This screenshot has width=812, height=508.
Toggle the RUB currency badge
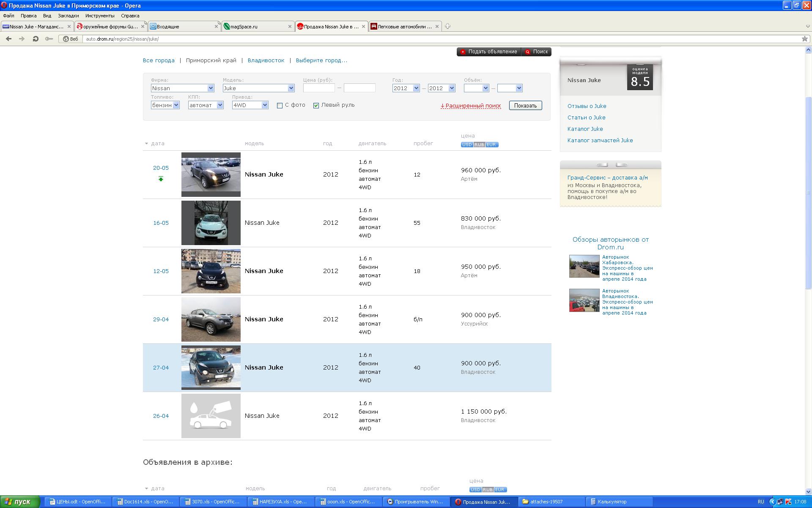pos(479,145)
